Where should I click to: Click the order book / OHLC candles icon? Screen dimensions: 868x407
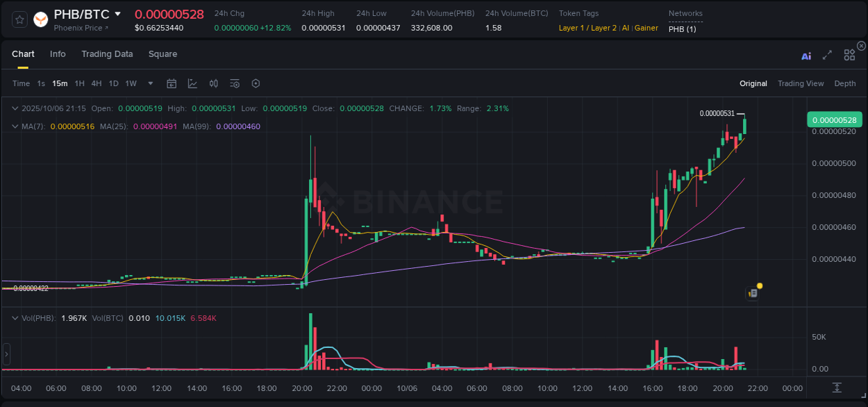coord(214,83)
